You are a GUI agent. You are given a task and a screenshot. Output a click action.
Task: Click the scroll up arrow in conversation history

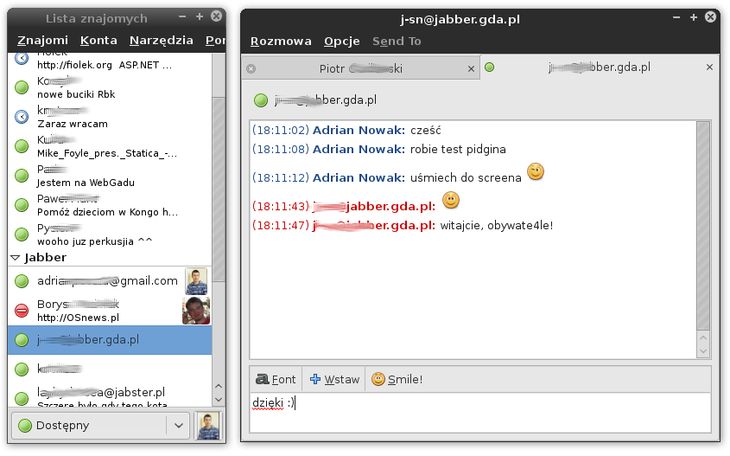703,338
